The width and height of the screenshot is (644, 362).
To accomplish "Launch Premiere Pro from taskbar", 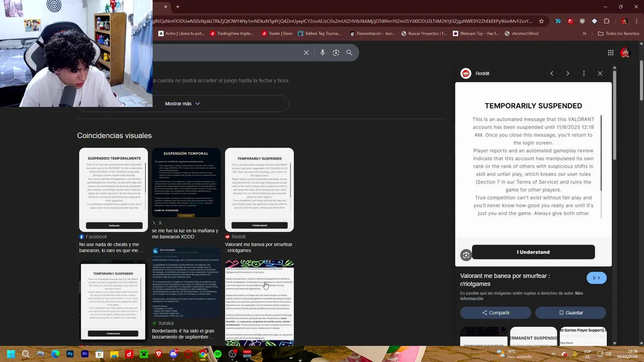I will [85, 354].
